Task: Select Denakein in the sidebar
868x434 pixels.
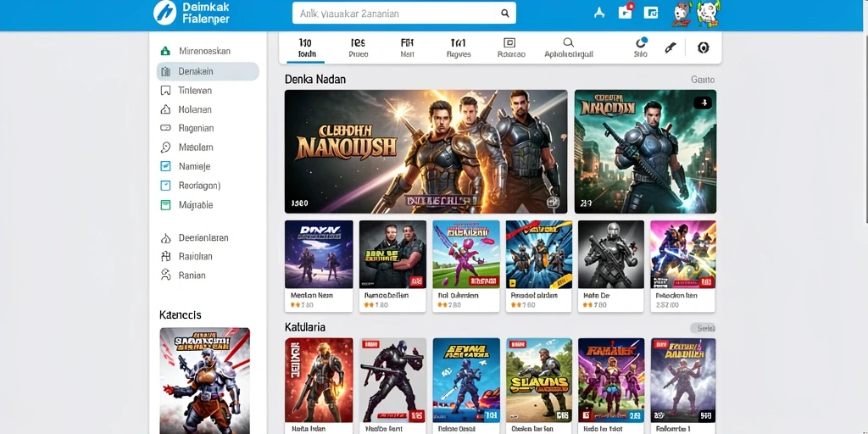Action: [x=208, y=71]
